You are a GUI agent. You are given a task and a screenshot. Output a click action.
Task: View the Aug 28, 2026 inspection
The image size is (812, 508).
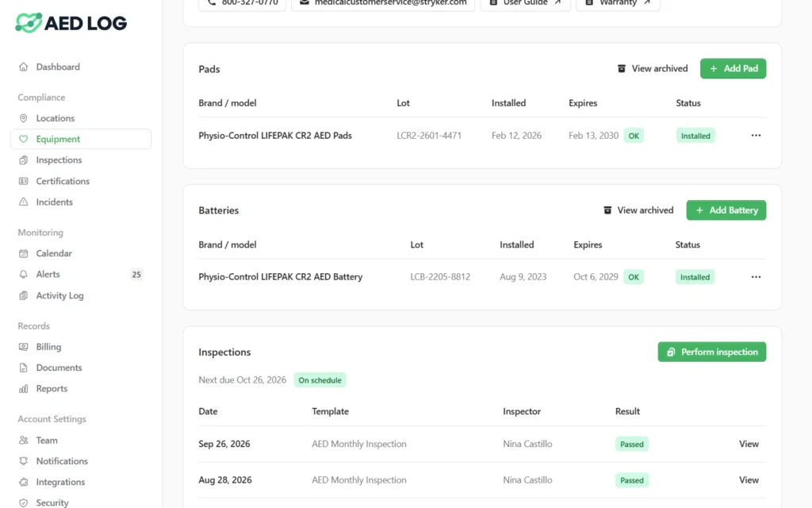coord(749,480)
